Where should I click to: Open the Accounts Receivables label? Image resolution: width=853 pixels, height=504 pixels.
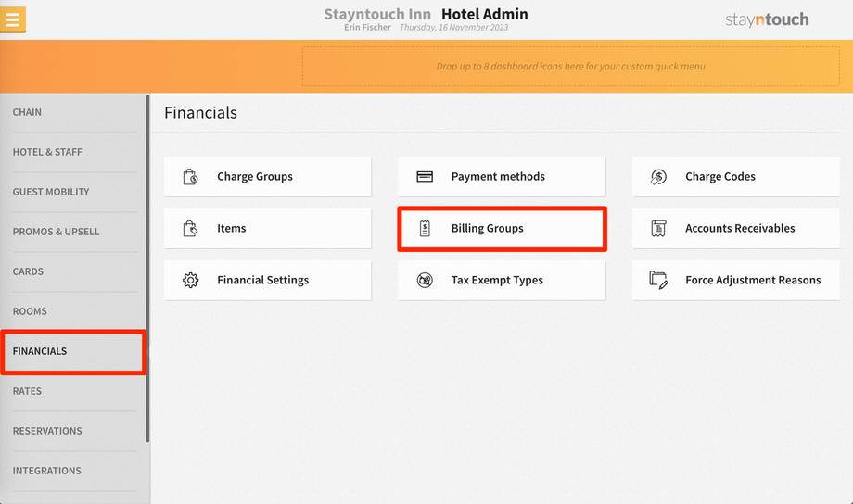point(740,228)
